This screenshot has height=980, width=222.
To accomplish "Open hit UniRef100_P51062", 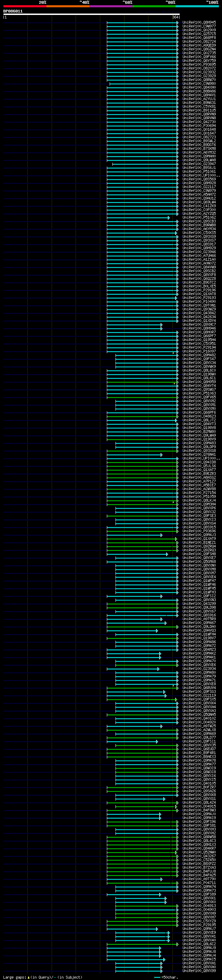I will coord(199,218).
